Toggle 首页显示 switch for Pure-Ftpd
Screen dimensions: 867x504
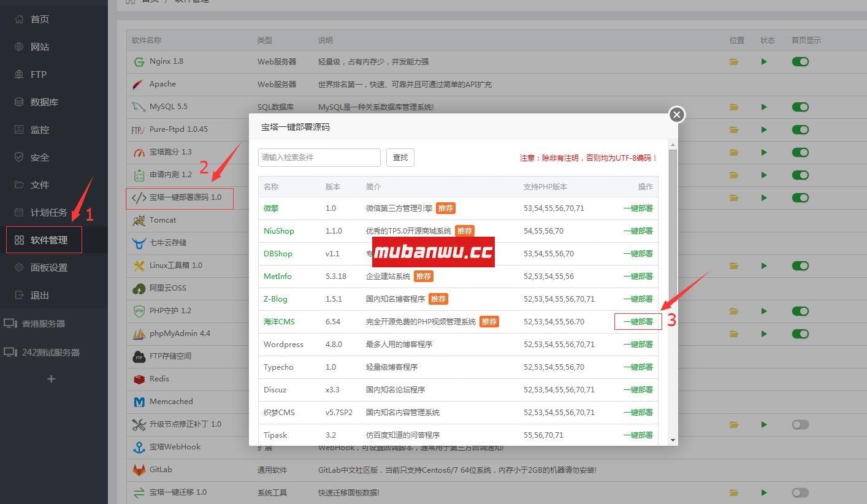point(800,129)
